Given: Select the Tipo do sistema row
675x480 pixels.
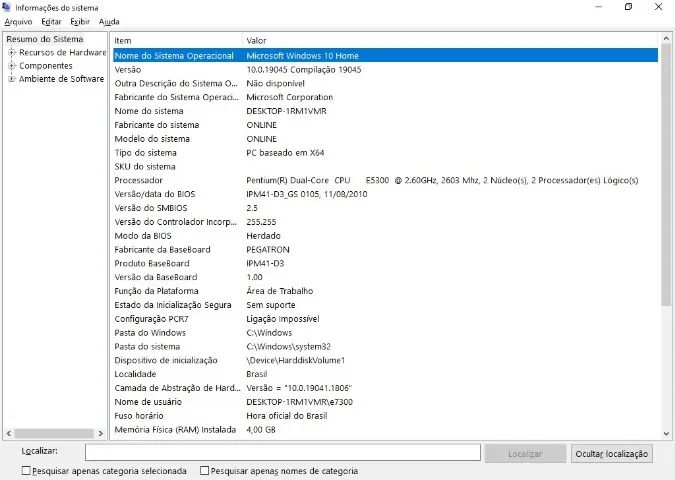Looking at the screenshot, I should pos(385,153).
